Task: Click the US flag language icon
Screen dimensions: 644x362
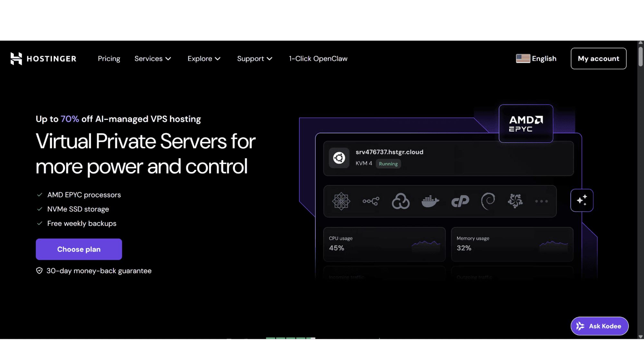Action: point(523,59)
